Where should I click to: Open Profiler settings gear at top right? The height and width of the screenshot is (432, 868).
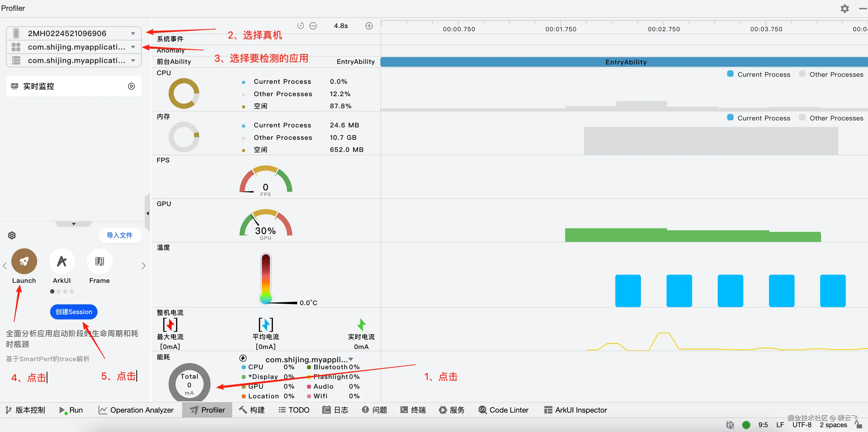pos(844,8)
